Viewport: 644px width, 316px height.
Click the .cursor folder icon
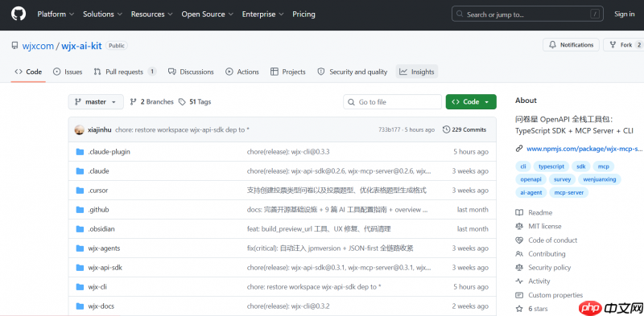pyautogui.click(x=80, y=191)
